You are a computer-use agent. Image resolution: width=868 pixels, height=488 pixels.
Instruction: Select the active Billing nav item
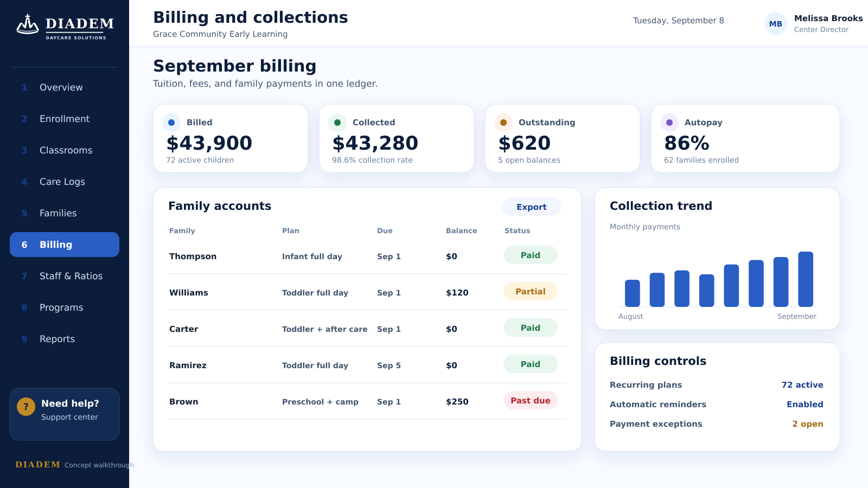point(65,245)
